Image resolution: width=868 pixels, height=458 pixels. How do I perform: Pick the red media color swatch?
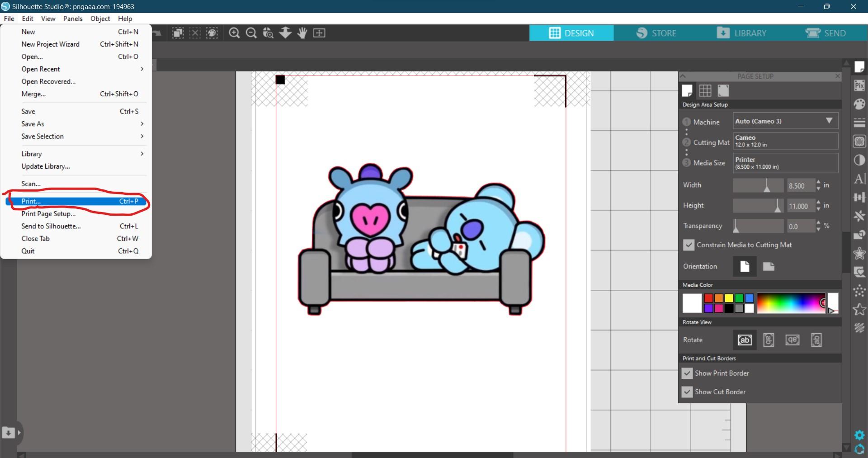coord(708,298)
